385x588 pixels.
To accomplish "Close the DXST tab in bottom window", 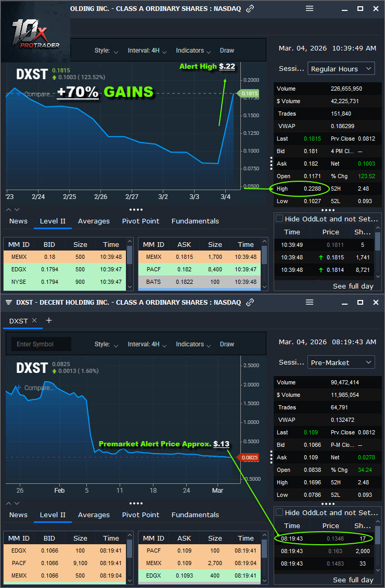I will pos(34,321).
